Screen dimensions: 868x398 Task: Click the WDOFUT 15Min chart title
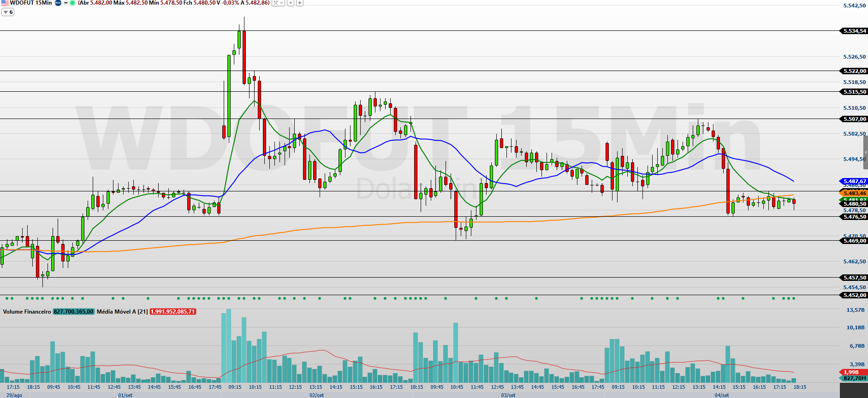[30, 3]
